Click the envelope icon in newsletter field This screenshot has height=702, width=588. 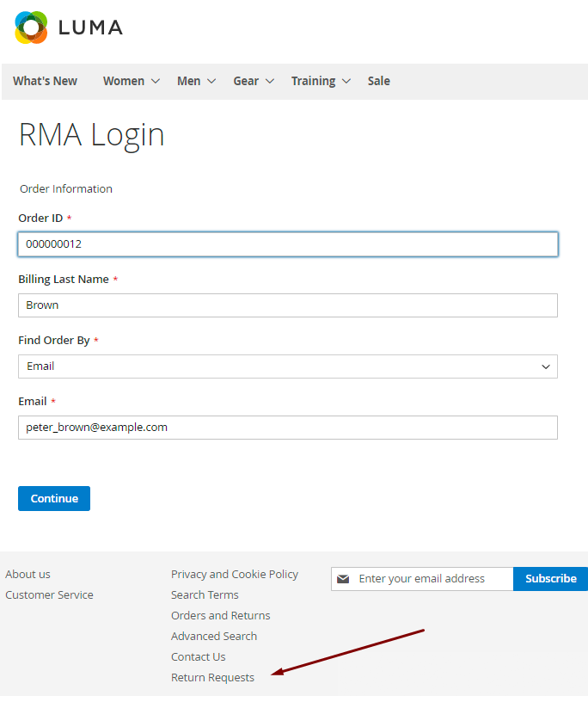coord(343,579)
